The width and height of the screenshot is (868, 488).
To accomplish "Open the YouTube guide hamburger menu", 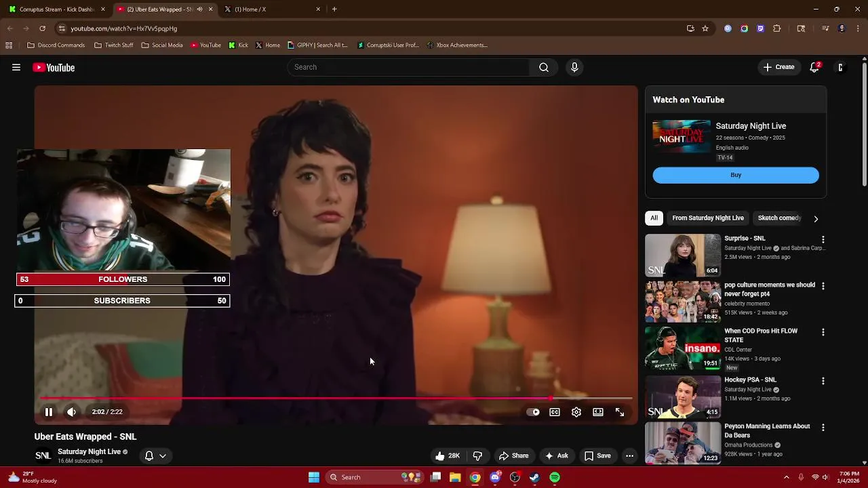I will click(x=16, y=67).
